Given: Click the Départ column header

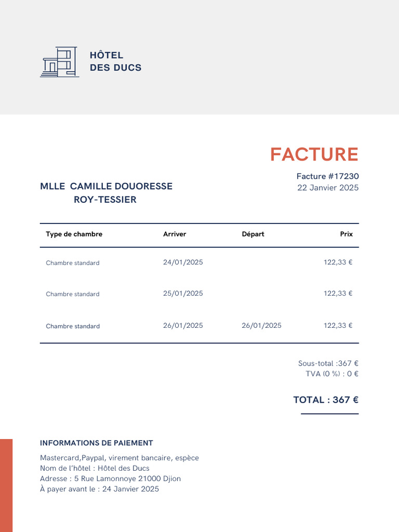Looking at the screenshot, I should coord(253,234).
